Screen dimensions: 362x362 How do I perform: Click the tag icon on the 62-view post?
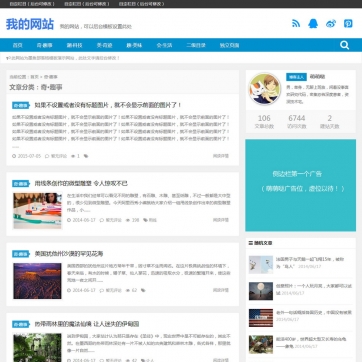click(x=143, y=290)
